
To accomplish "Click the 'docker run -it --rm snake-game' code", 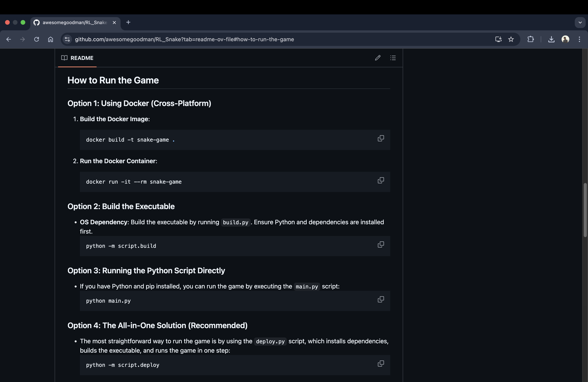I will pyautogui.click(x=134, y=182).
